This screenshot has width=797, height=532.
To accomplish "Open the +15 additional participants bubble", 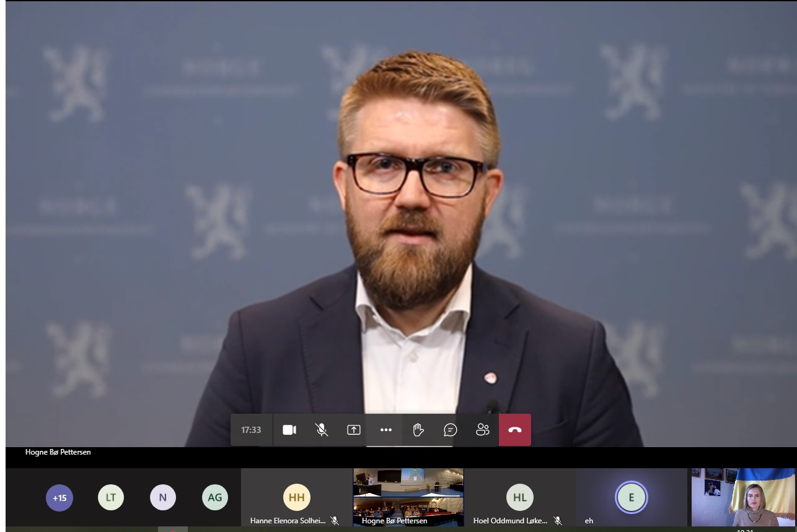I will click(59, 497).
